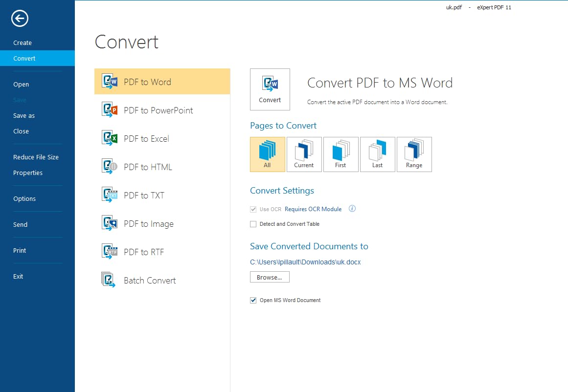Choose PDF to Excel option
This screenshot has height=392, width=568.
[146, 139]
